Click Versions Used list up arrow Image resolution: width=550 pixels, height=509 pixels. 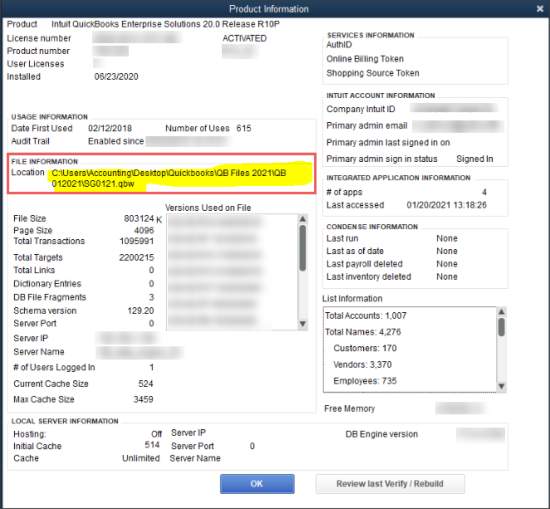[303, 219]
